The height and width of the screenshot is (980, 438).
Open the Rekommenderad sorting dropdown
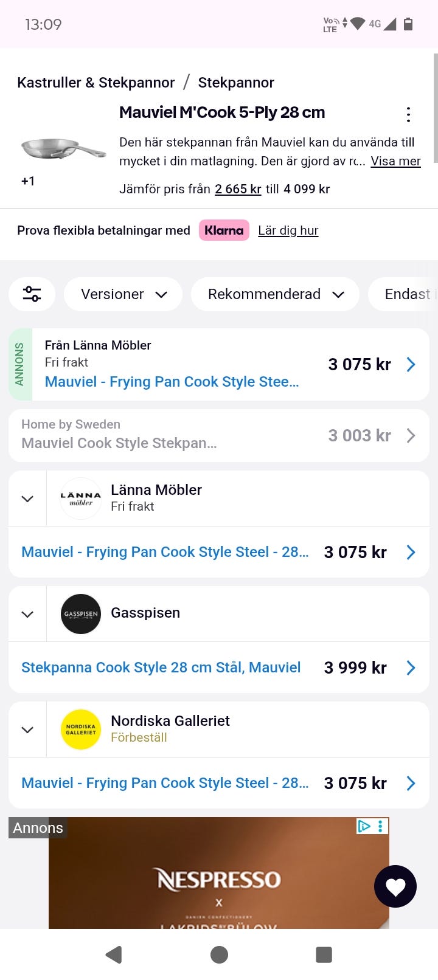(x=276, y=294)
